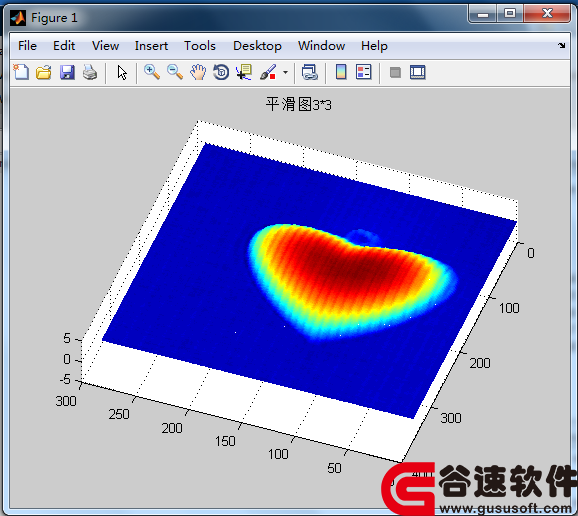Click the MATLAB logo in title bar
Screen dimensions: 578x516
click(x=18, y=18)
